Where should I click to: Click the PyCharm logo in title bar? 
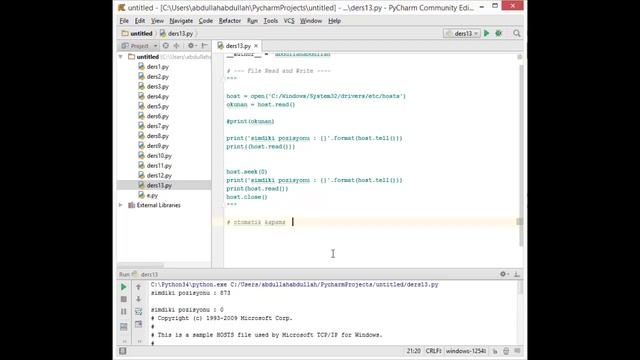[x=121, y=7]
